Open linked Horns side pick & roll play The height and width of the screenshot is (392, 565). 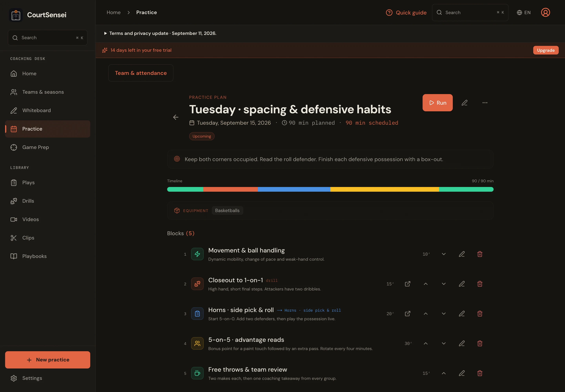[408, 314]
